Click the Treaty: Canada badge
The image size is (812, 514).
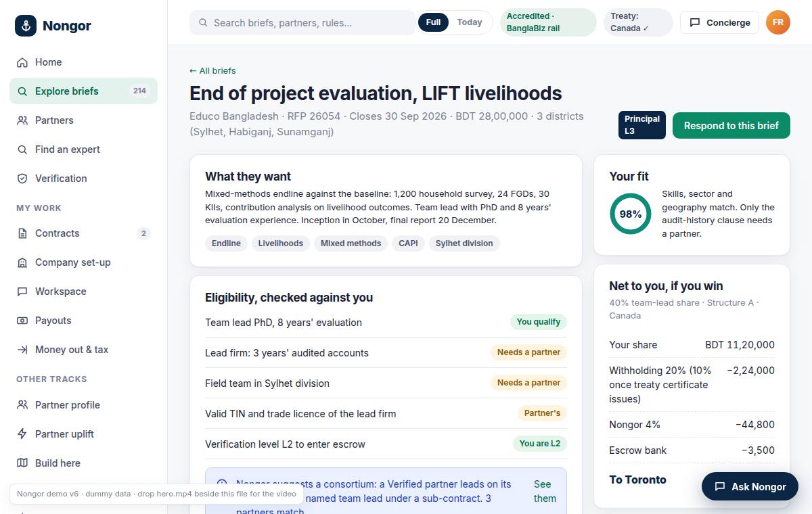638,22
